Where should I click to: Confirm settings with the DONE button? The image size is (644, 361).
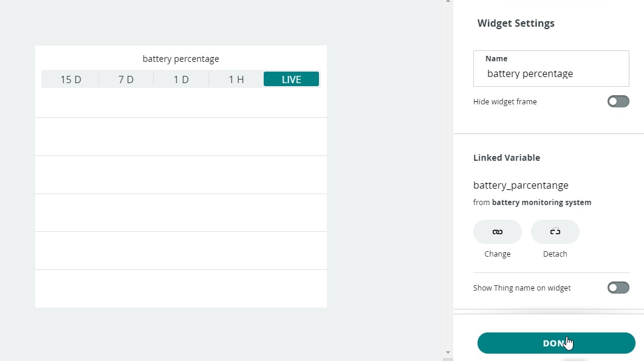click(x=556, y=343)
